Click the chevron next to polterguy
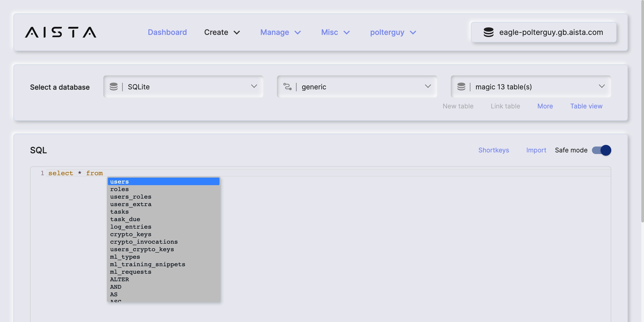 point(413,32)
